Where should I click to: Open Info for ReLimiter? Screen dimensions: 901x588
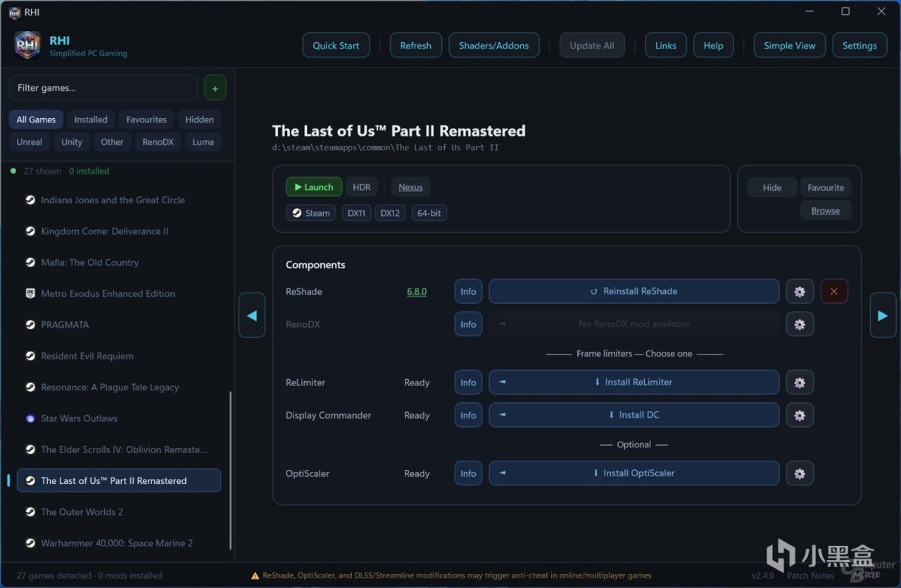(x=468, y=383)
